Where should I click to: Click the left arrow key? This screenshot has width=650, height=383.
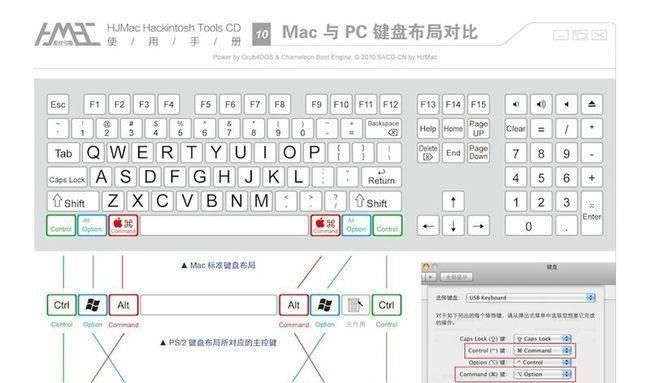pos(428,226)
